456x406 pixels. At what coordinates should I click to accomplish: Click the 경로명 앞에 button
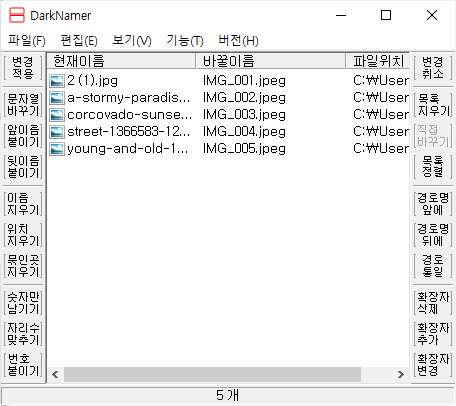pyautogui.click(x=433, y=204)
